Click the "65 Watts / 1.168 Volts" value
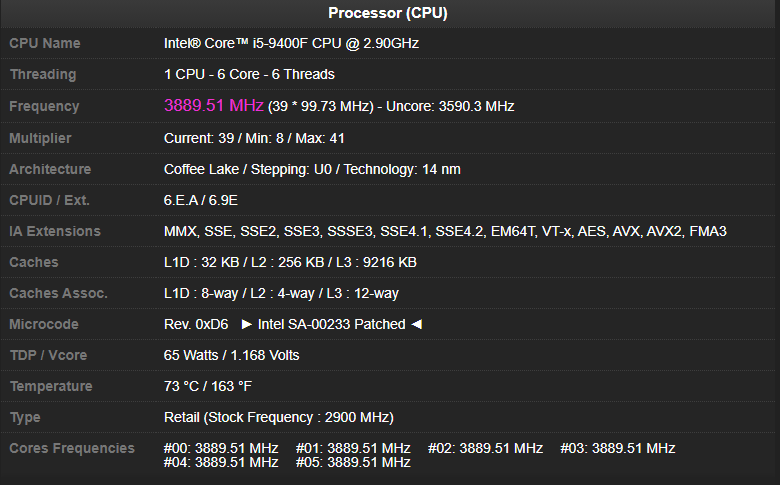 click(231, 355)
